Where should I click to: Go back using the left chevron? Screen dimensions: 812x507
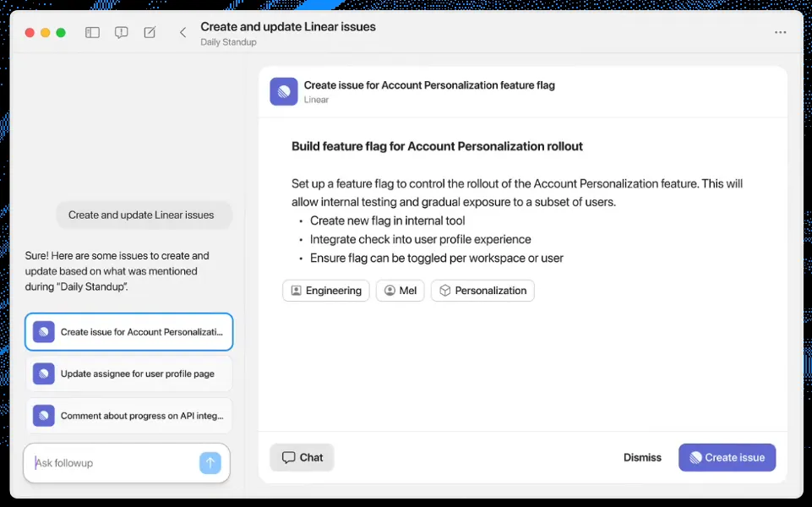click(183, 33)
